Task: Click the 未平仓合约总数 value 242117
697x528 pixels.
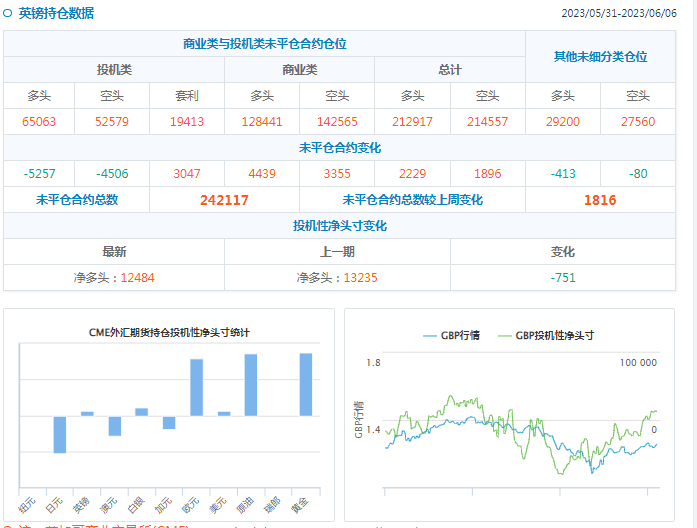Action: pyautogui.click(x=224, y=200)
